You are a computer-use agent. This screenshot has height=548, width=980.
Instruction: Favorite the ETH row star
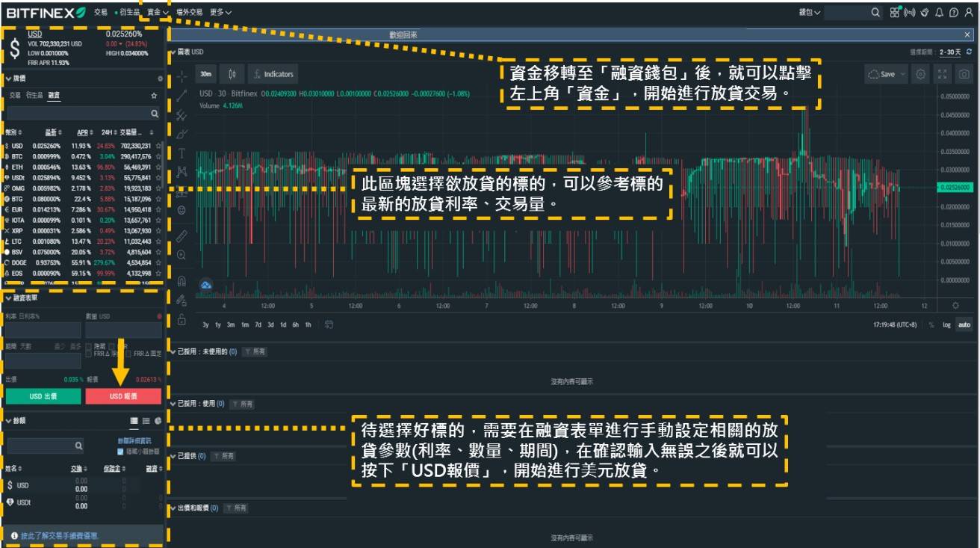point(158,167)
